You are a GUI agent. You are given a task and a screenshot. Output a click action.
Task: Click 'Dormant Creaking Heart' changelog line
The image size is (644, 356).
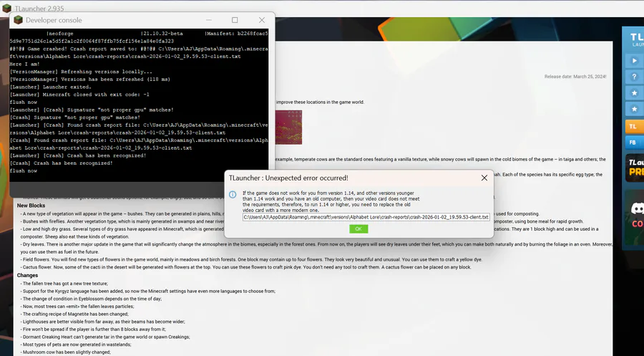click(106, 337)
